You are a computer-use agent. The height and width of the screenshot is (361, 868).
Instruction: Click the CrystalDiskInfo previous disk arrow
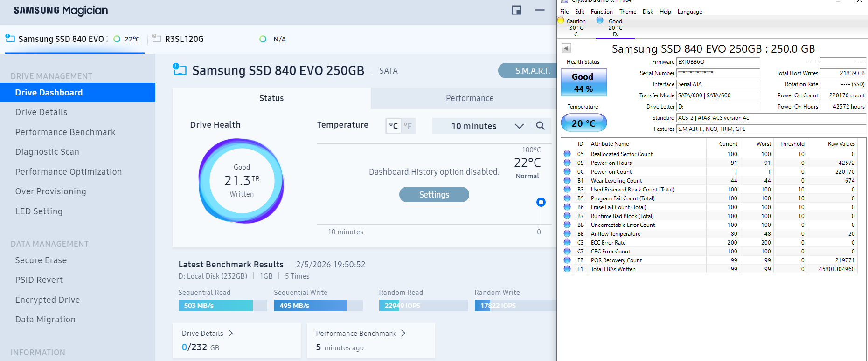pyautogui.click(x=566, y=48)
